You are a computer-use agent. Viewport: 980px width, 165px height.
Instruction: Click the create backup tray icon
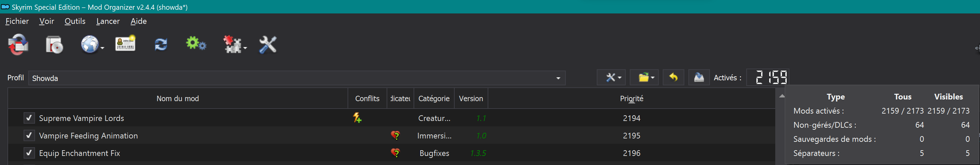click(698, 78)
